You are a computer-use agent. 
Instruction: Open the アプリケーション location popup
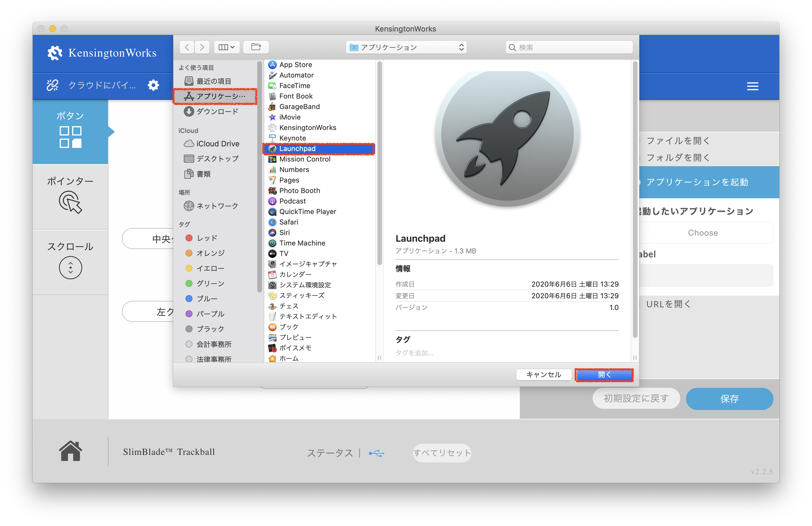click(406, 48)
